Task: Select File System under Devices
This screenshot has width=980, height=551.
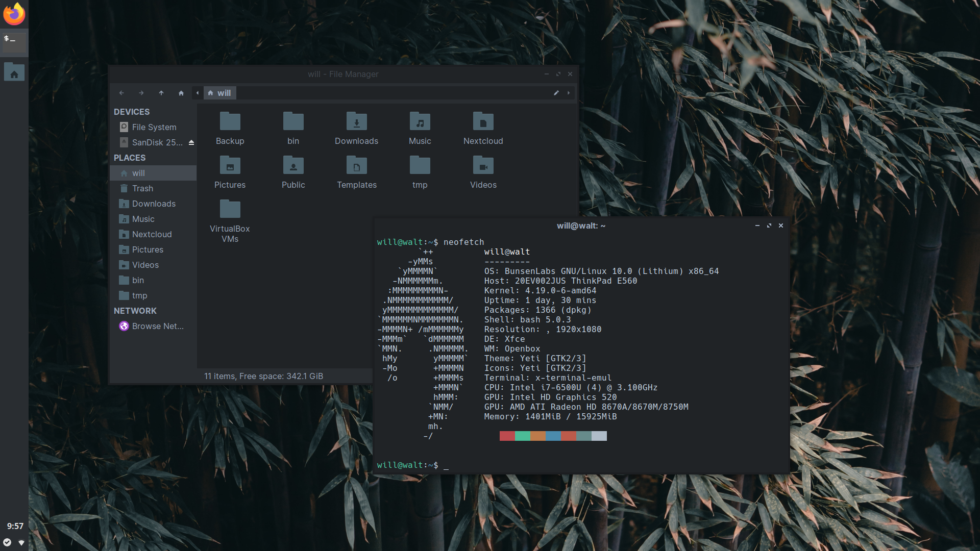Action: click(x=154, y=127)
